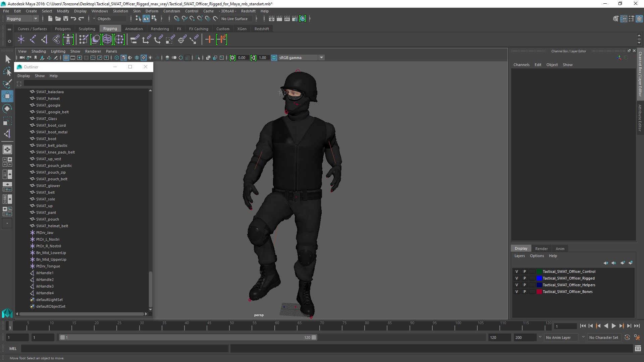This screenshot has width=644, height=362.
Task: Click the Undo icon in status line
Action: click(73, 19)
